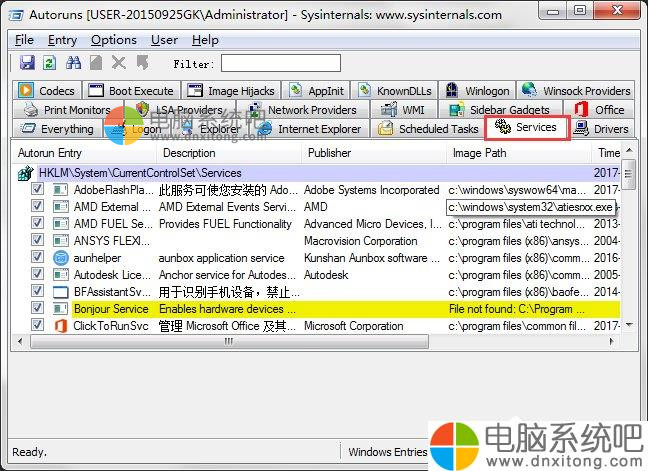The height and width of the screenshot is (471, 648).
Task: Select the KnownDLLs tab
Action: [x=395, y=90]
